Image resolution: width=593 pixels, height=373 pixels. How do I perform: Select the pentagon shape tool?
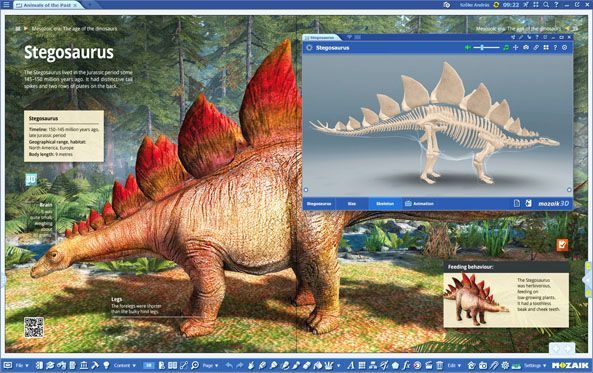pyautogui.click(x=395, y=365)
